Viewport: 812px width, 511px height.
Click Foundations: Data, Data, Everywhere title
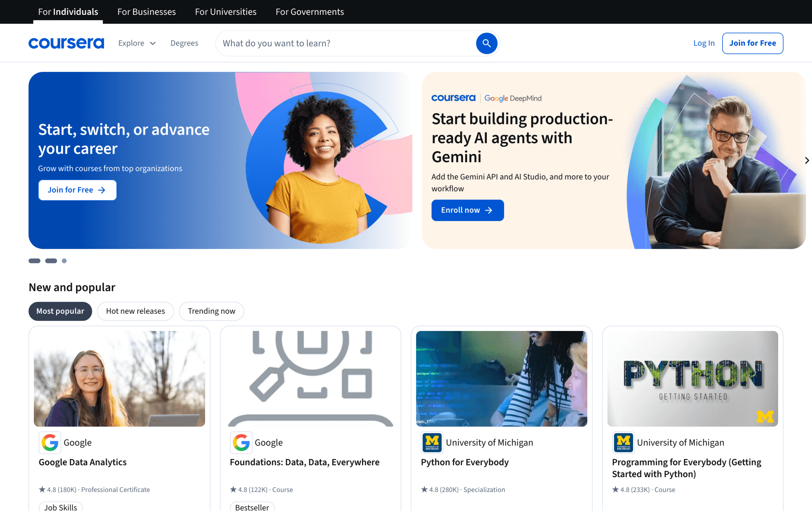(x=304, y=462)
